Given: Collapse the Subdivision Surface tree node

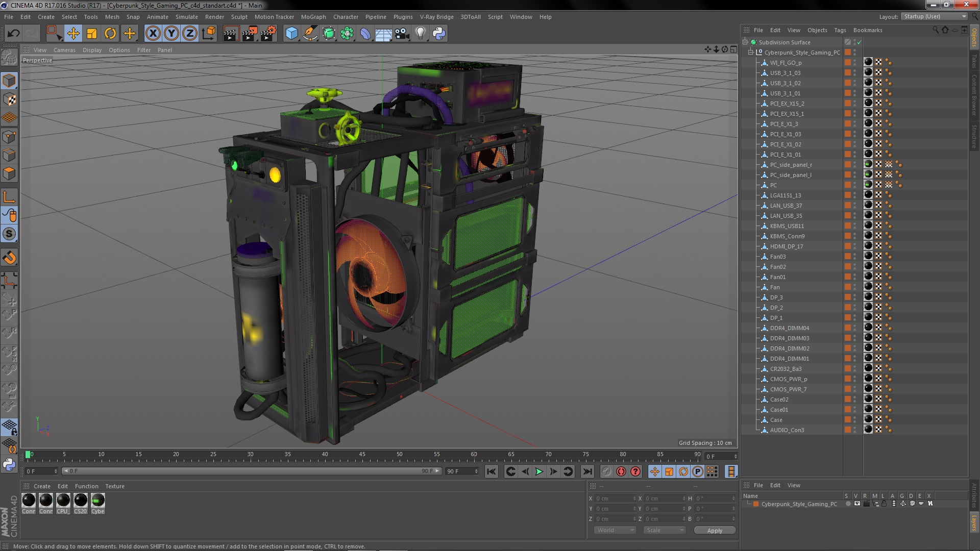Looking at the screenshot, I should 745,42.
